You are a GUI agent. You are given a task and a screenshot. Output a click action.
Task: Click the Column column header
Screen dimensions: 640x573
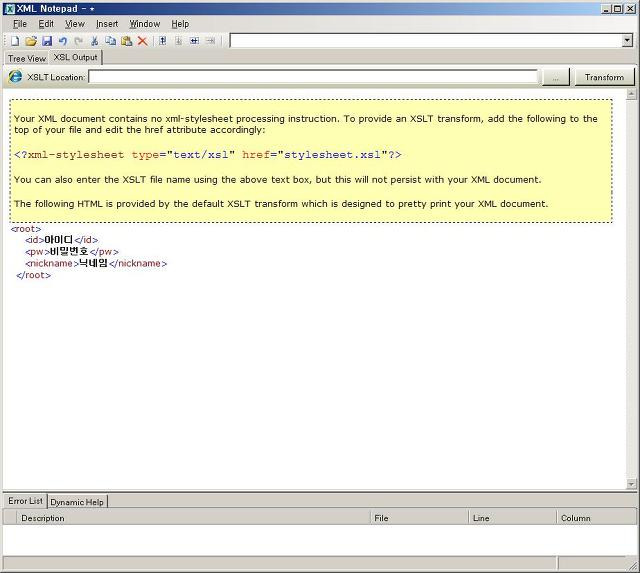596,518
